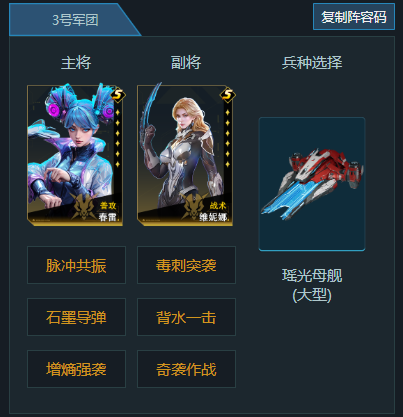403x417 pixels.
Task: Click the S-rank badge on 维妮娜's card
Action: click(x=228, y=95)
